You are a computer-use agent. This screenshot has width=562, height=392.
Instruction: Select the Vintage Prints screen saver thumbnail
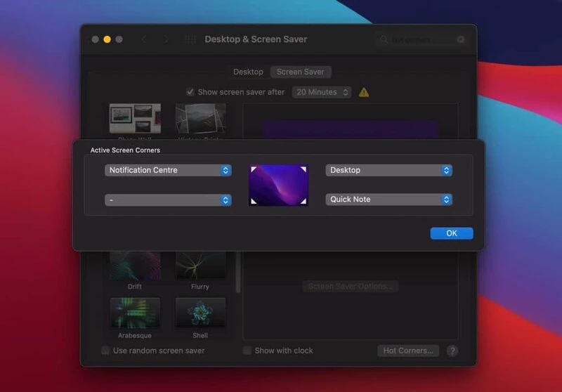pyautogui.click(x=200, y=119)
